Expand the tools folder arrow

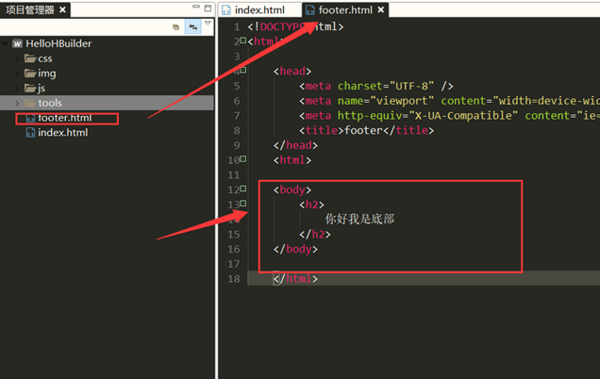coord(17,103)
